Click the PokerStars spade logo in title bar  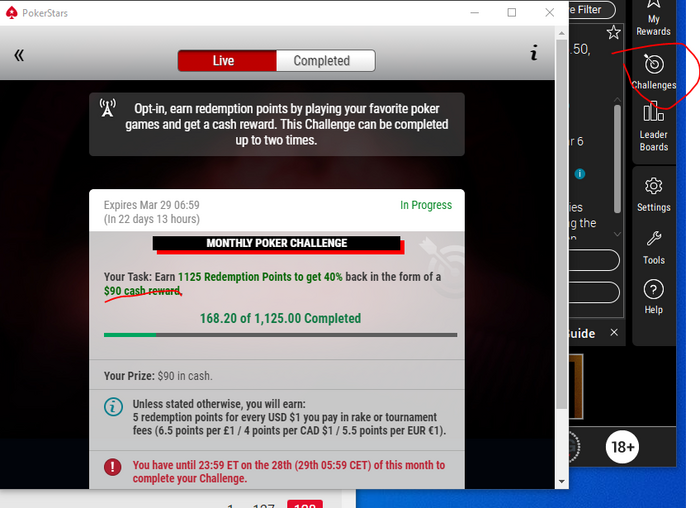pyautogui.click(x=12, y=13)
